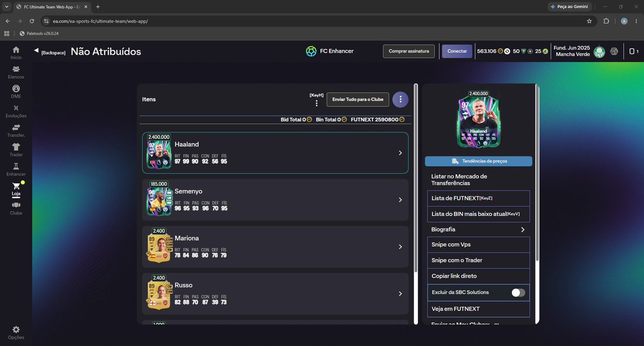Click Lista do BIN mais baixo atual
Viewport: 644px width, 346px height.
(478, 214)
